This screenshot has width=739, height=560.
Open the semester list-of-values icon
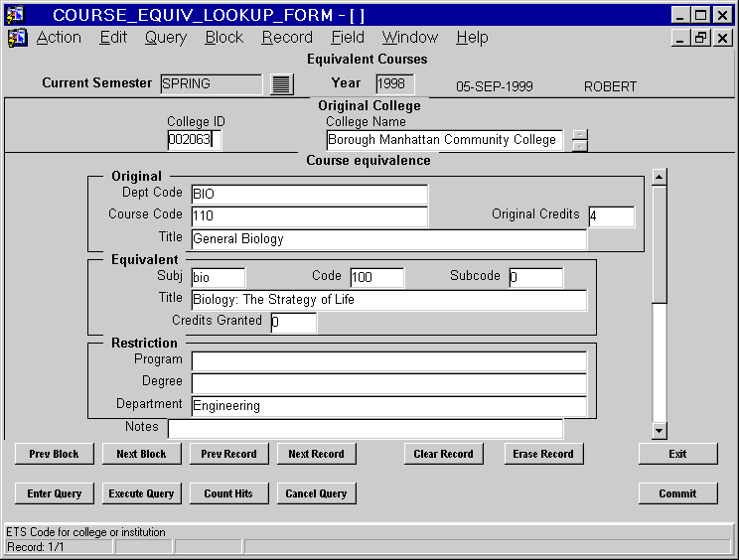pos(282,84)
